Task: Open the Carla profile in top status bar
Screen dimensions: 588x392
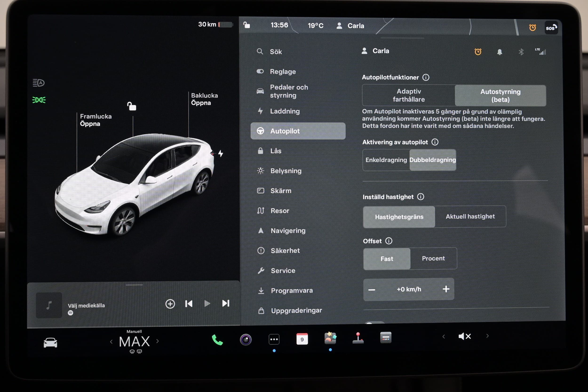Action: click(x=350, y=26)
